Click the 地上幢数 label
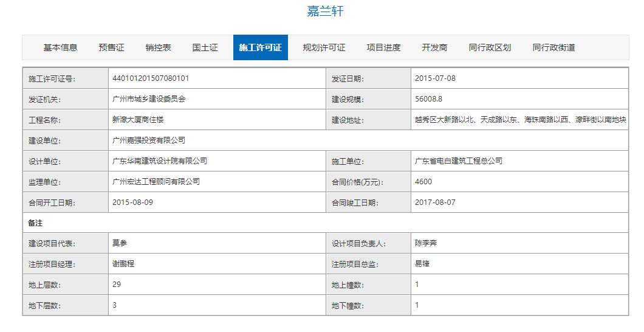The height and width of the screenshot is (332, 644). point(348,285)
